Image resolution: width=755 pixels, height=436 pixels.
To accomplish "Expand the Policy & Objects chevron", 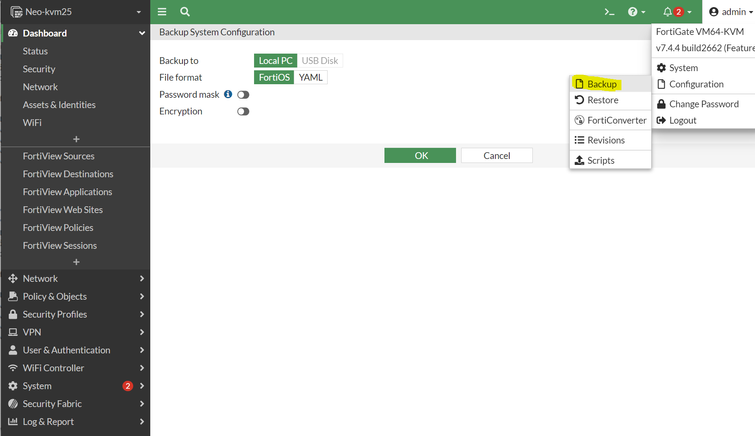I will pos(142,296).
